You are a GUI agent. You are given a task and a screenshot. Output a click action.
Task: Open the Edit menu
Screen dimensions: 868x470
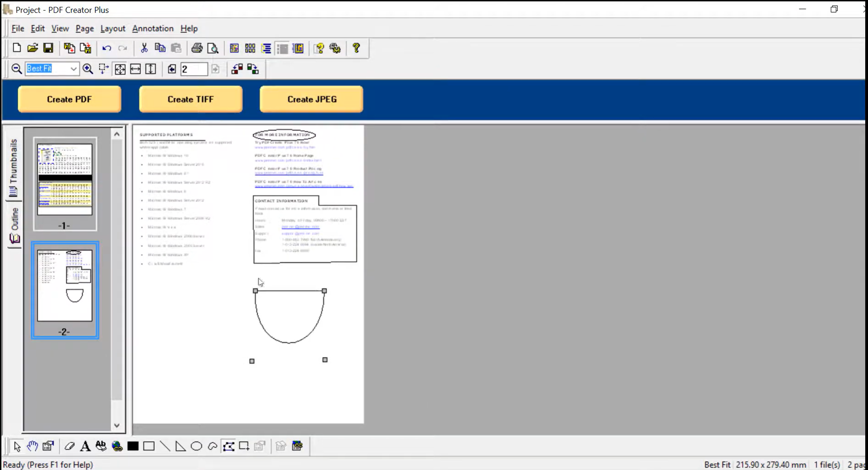[38, 28]
